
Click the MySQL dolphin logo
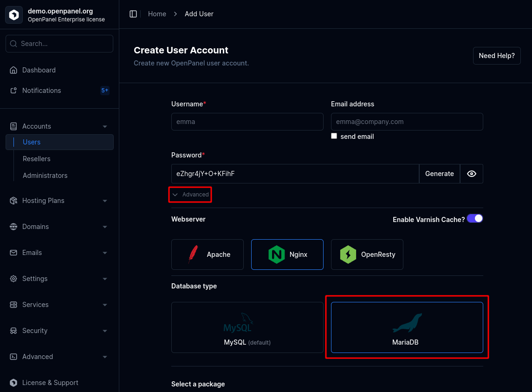[x=238, y=323]
